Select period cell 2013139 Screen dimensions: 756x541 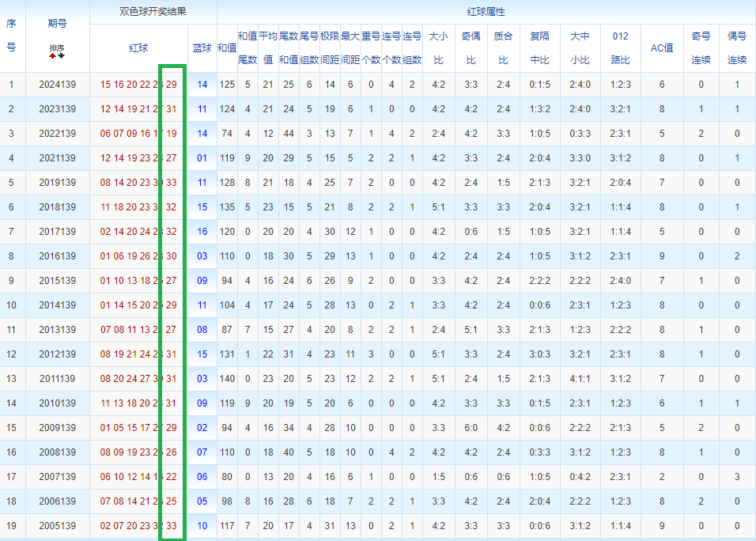[58, 330]
